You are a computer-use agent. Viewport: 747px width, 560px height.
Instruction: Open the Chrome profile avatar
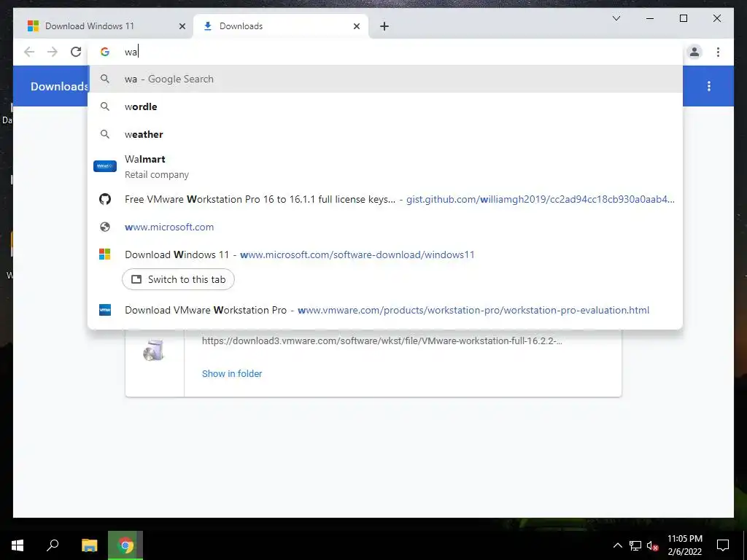(694, 52)
